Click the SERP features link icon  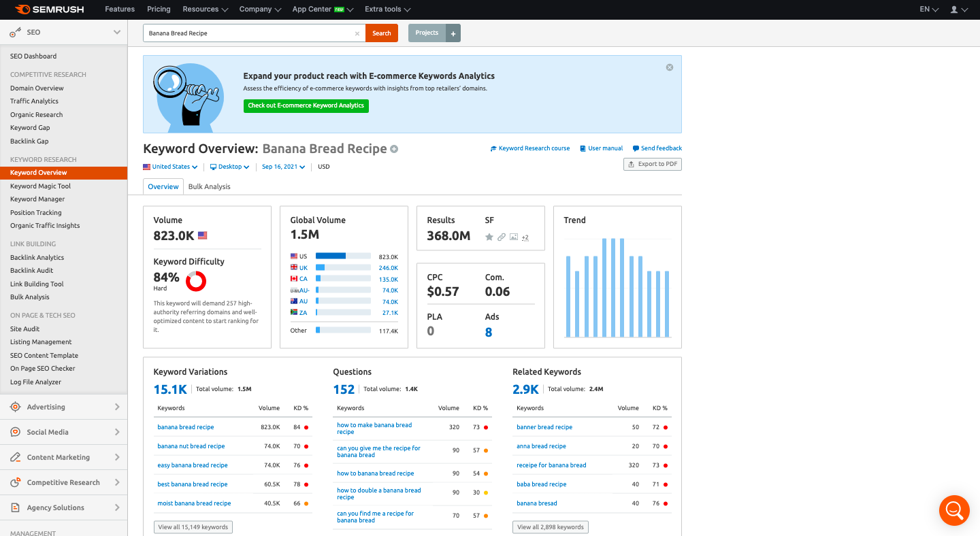pyautogui.click(x=501, y=237)
